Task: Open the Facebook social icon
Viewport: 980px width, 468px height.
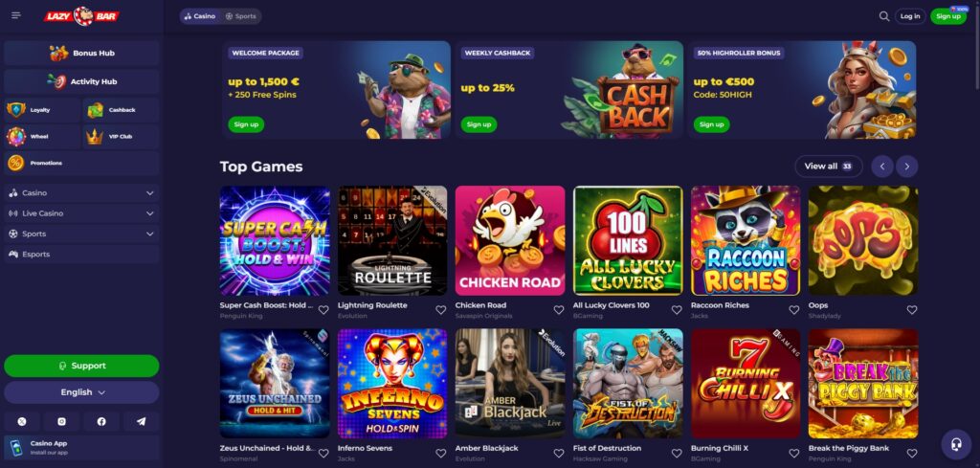Action: [101, 422]
